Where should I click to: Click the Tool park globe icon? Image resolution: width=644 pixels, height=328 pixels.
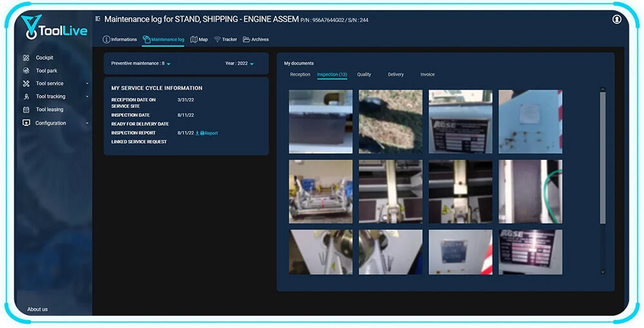26,71
